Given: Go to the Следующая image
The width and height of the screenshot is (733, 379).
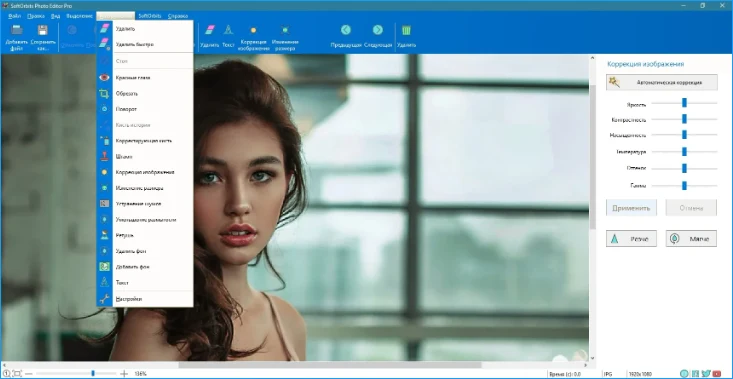Looking at the screenshot, I should point(377,36).
